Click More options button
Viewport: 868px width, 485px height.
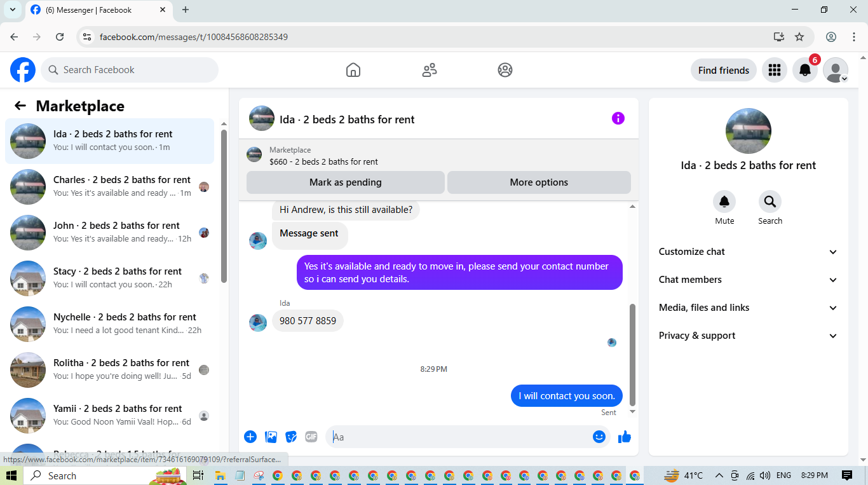(539, 182)
